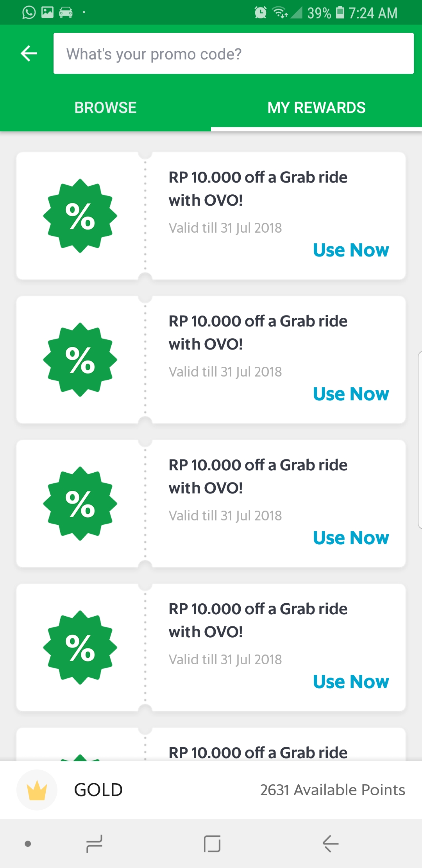Tap the back arrow beside promo code field
The width and height of the screenshot is (422, 868).
click(x=29, y=54)
